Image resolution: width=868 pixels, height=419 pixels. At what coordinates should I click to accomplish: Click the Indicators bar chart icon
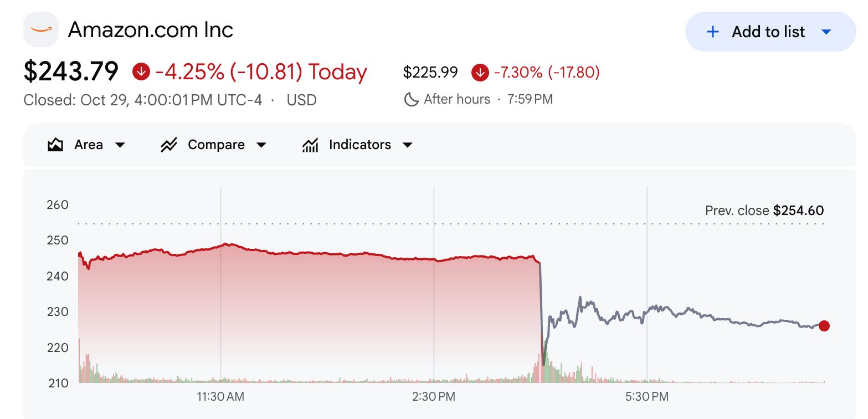tap(310, 145)
